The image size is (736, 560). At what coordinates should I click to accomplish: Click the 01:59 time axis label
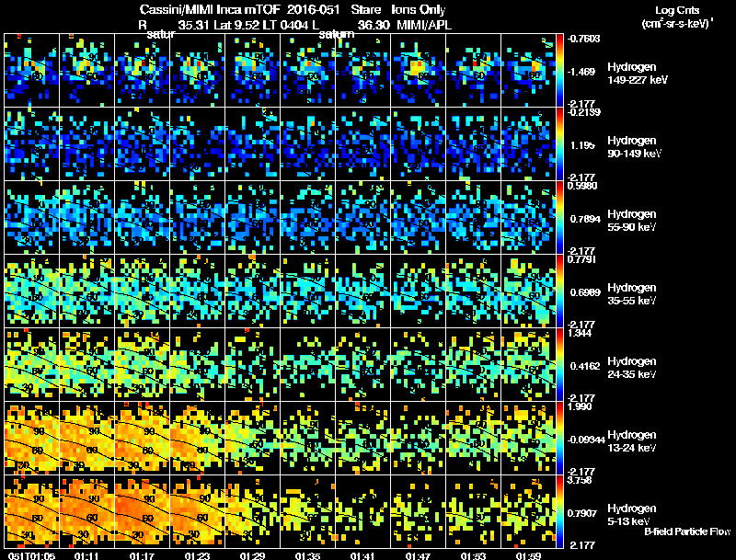(x=528, y=556)
